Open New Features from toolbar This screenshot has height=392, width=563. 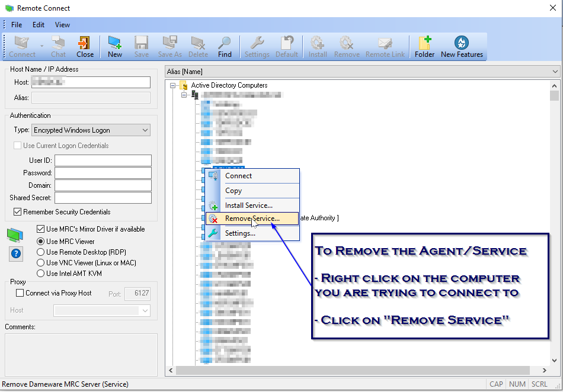462,46
